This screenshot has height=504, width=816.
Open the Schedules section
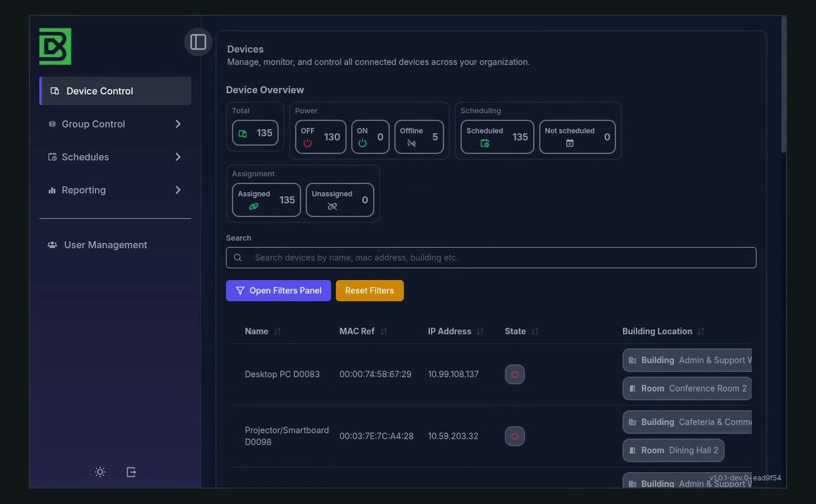pos(115,157)
